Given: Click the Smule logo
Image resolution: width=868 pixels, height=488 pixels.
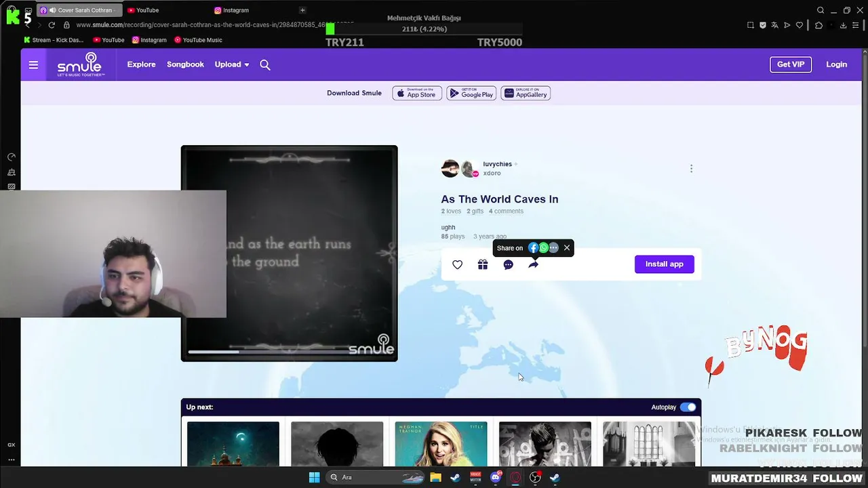Looking at the screenshot, I should click(x=81, y=64).
